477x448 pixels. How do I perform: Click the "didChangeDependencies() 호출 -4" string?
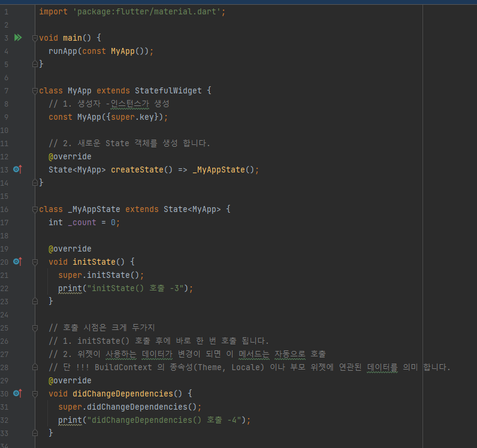(x=164, y=420)
